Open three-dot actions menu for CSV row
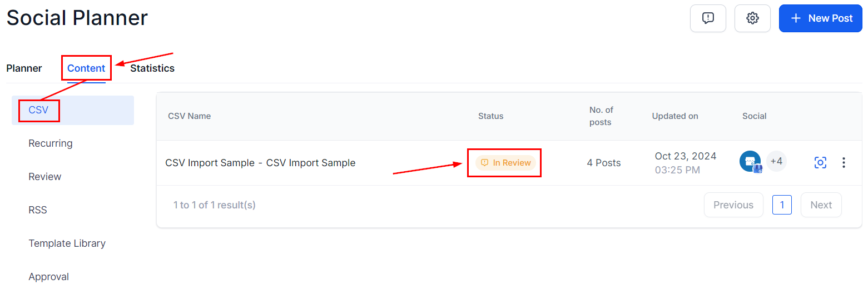The image size is (868, 289). click(844, 163)
